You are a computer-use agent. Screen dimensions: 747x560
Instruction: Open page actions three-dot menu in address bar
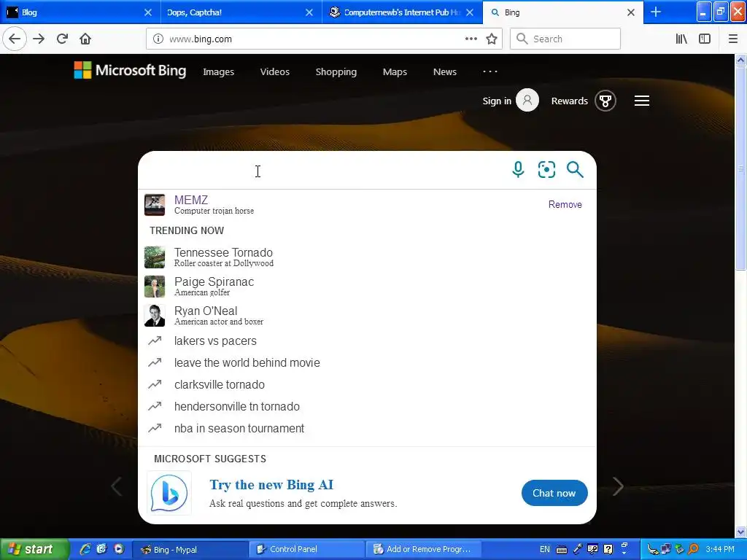(471, 39)
